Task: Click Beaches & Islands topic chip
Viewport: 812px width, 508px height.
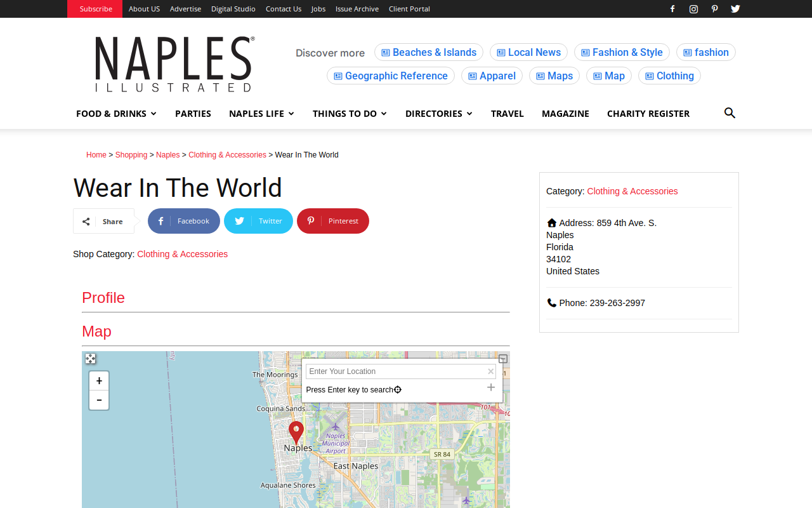Action: pos(429,52)
